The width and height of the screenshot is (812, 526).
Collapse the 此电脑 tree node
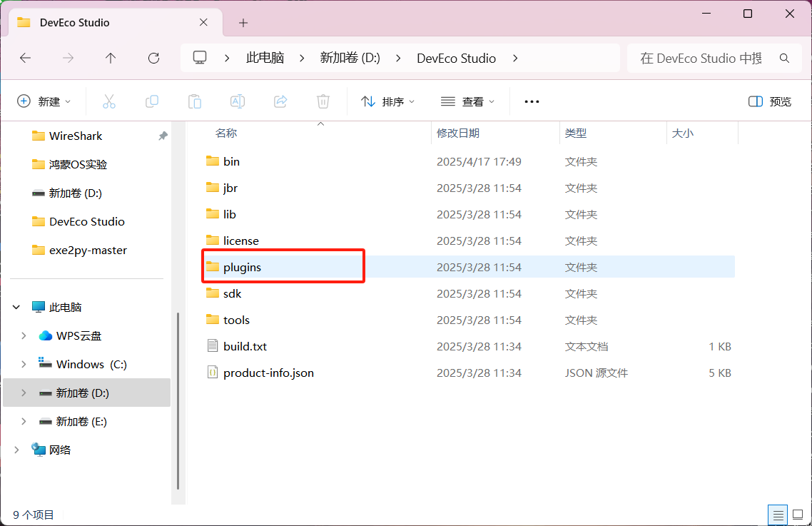pos(16,308)
